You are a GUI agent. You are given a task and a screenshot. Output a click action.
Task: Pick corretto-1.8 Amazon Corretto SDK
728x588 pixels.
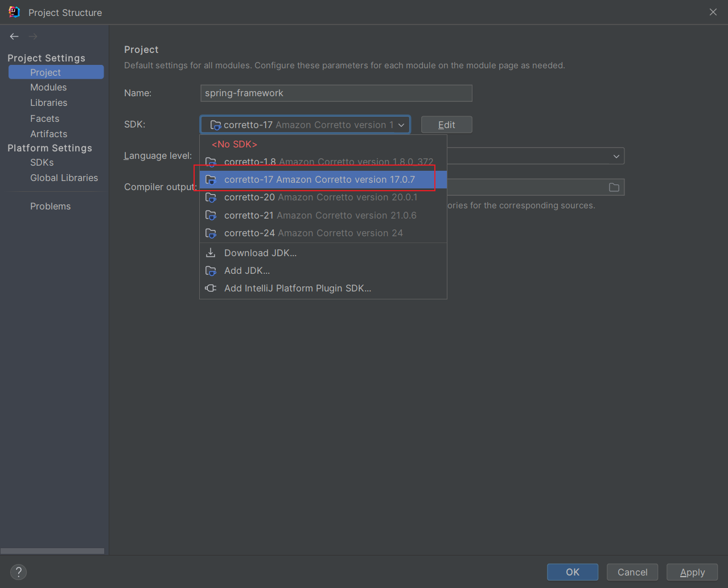[328, 162]
